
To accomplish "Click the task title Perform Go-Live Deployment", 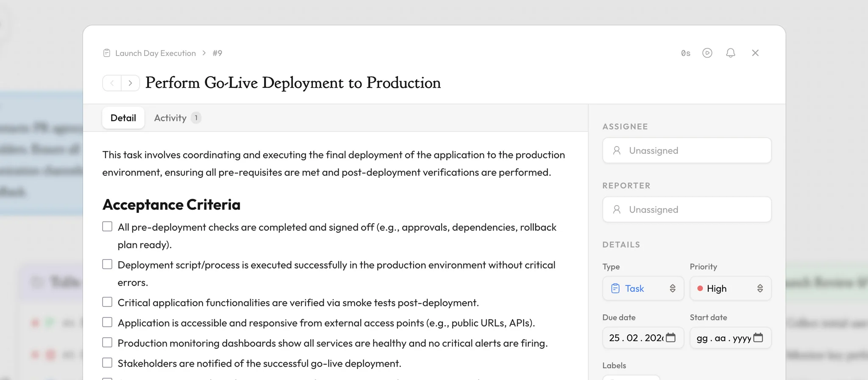I will pos(293,83).
